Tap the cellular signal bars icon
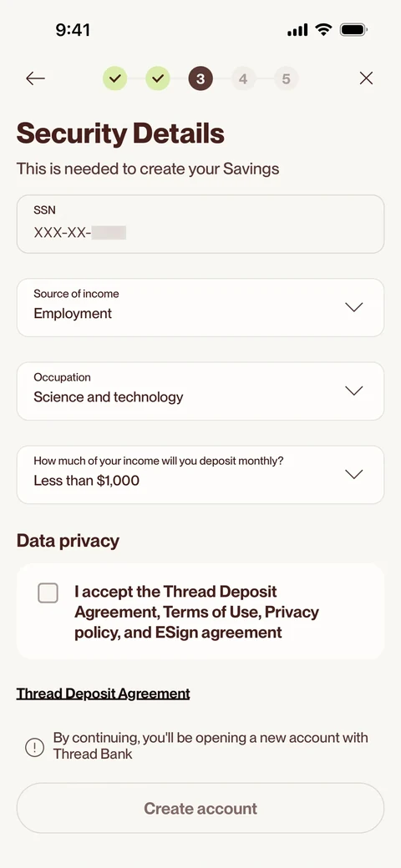Viewport: 401px width, 868px height. (x=297, y=30)
